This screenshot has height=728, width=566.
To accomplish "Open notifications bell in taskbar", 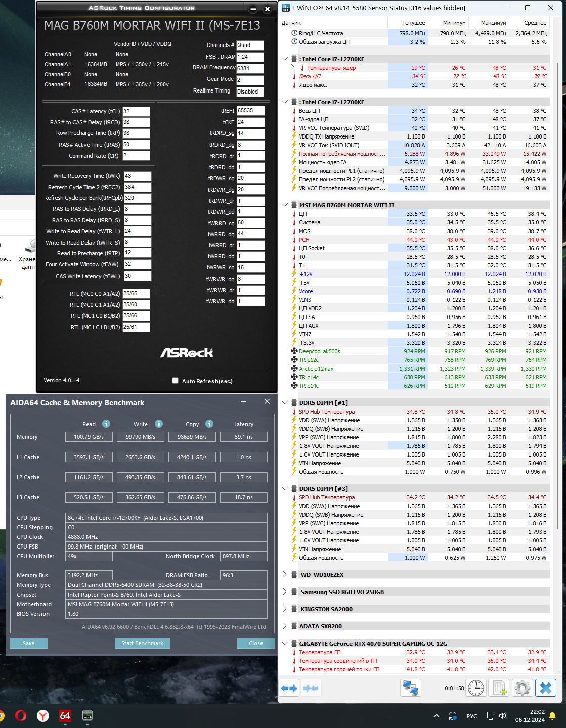I will click(552, 716).
